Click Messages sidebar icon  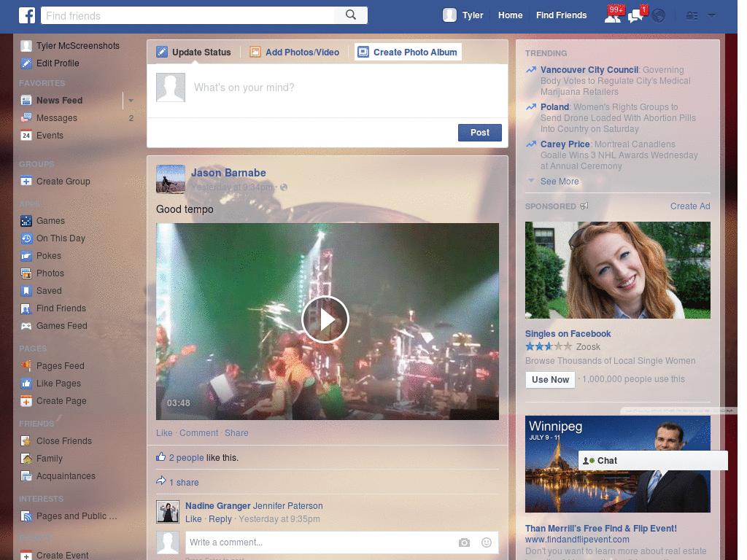coord(26,117)
